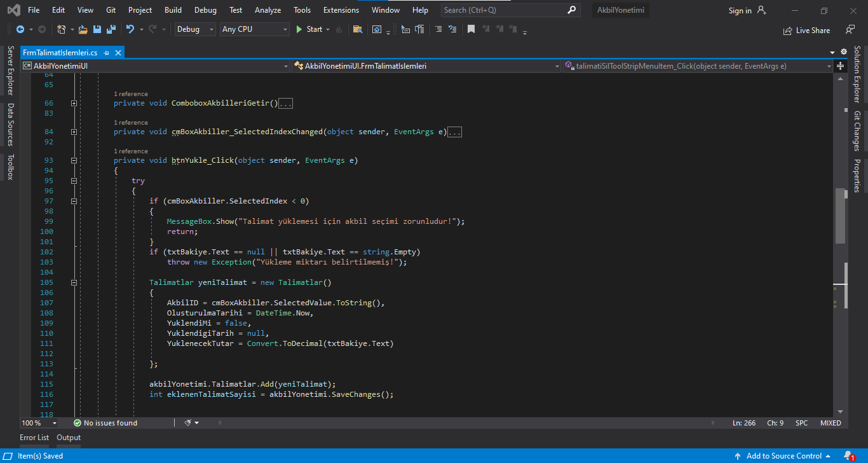This screenshot has width=868, height=463.
Task: Collapse the Talimatlar yeniTalimat initializer block
Action: [x=74, y=282]
